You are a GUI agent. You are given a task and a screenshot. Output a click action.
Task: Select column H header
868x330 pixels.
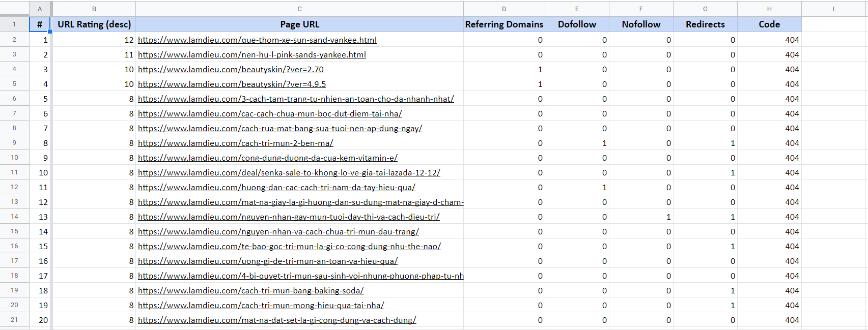point(769,9)
